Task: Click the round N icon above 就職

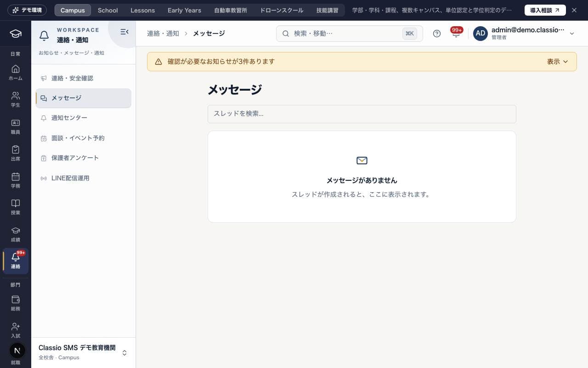Action: [x=17, y=351]
